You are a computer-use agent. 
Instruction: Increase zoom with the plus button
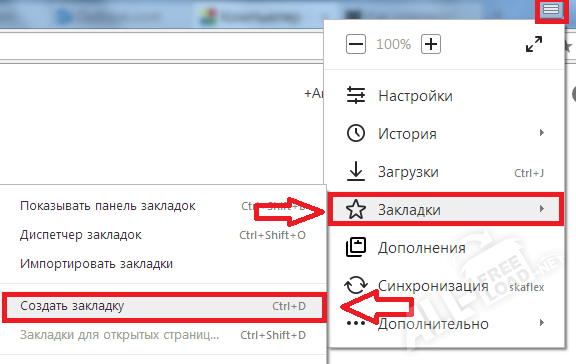point(431,44)
